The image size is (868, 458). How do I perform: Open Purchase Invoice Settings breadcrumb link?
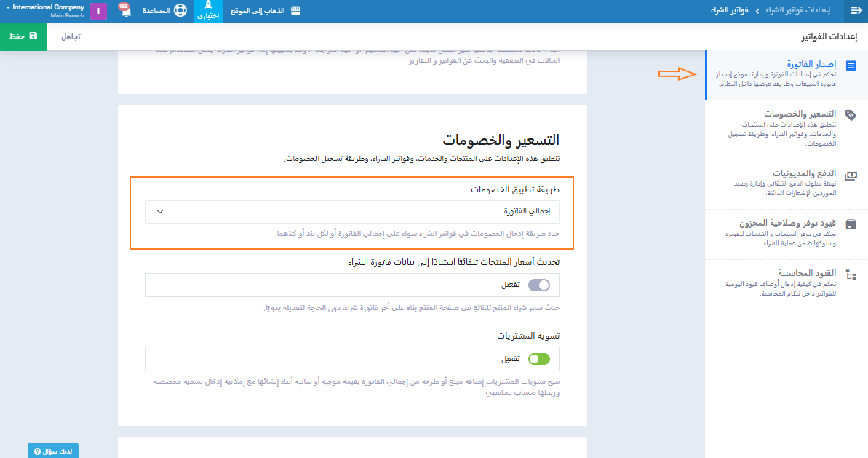pos(800,11)
